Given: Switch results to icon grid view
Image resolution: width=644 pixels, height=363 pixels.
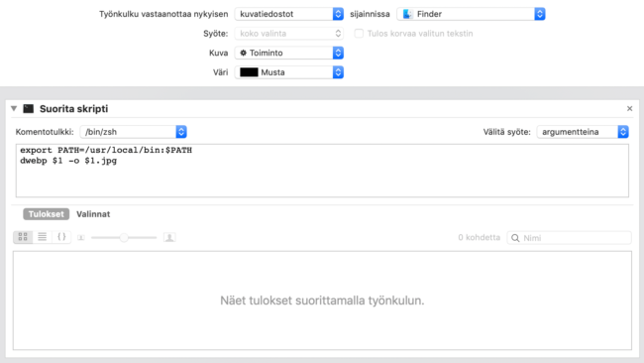Looking at the screenshot, I should click(23, 237).
